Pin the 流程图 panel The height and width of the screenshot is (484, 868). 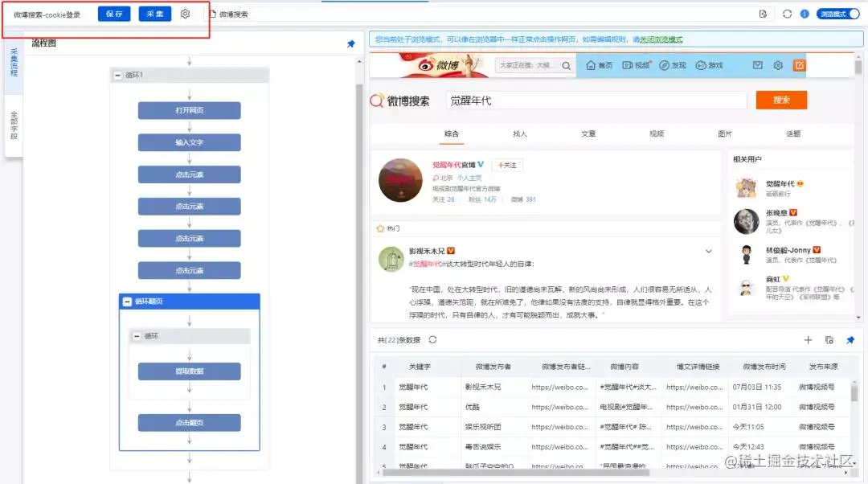click(x=350, y=43)
